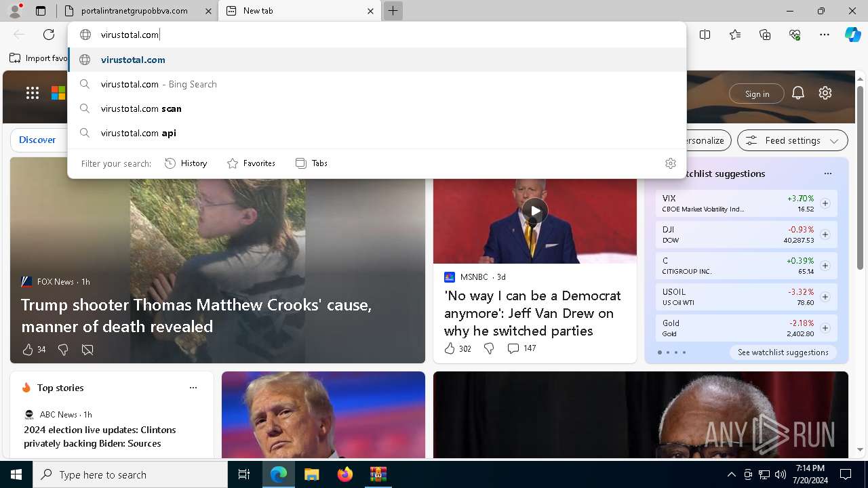This screenshot has height=488, width=868.
Task: Click the Sign in button
Action: click(x=757, y=94)
